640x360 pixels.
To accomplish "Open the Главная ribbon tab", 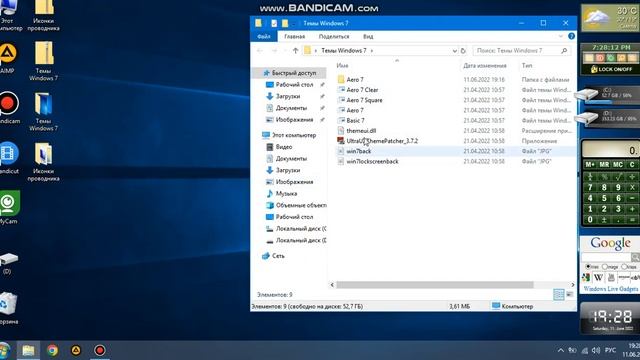I will click(x=294, y=36).
